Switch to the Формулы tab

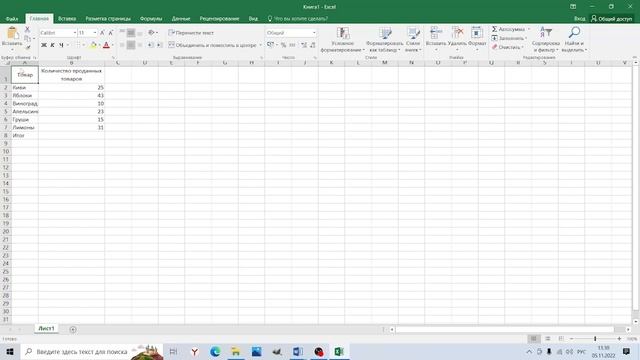(151, 19)
